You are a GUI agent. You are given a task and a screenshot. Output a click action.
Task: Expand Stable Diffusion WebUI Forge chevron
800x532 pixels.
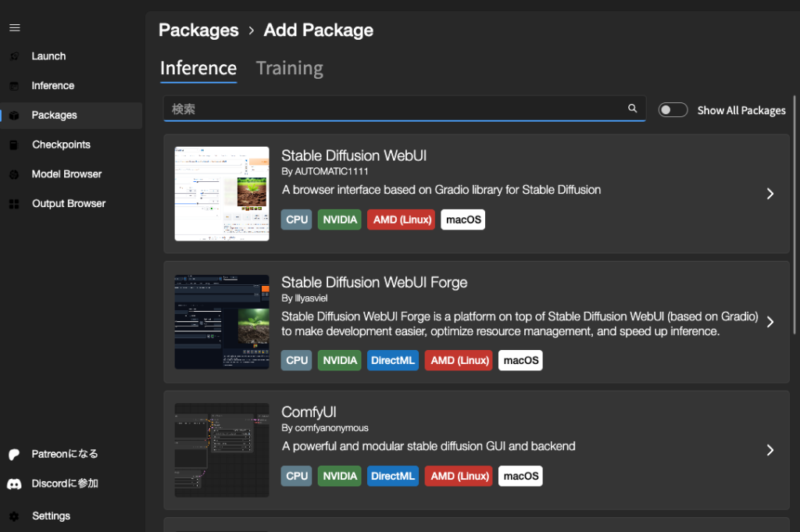tap(770, 322)
